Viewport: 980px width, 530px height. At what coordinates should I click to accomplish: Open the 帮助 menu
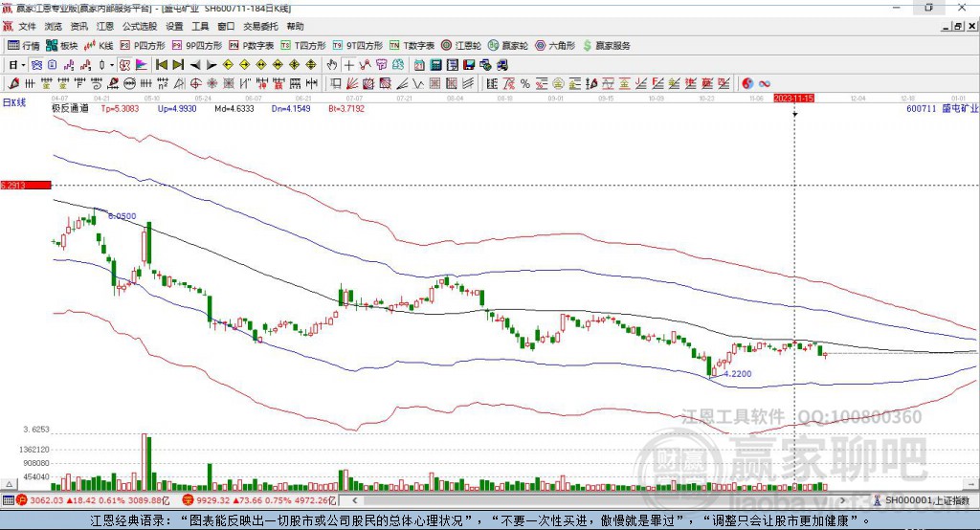tap(295, 26)
